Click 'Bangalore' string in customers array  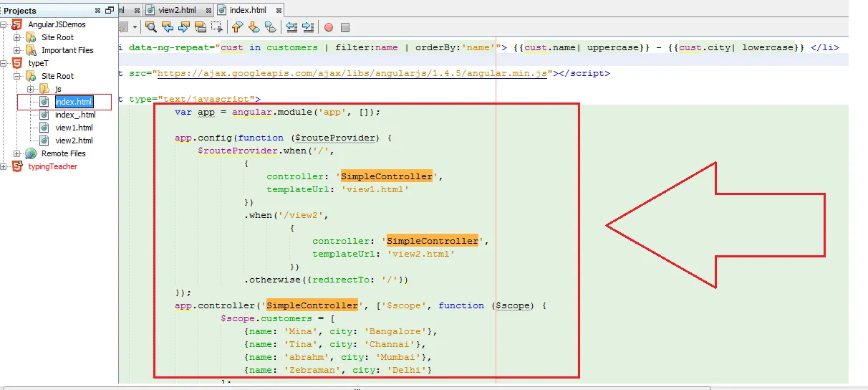pyautogui.click(x=397, y=331)
